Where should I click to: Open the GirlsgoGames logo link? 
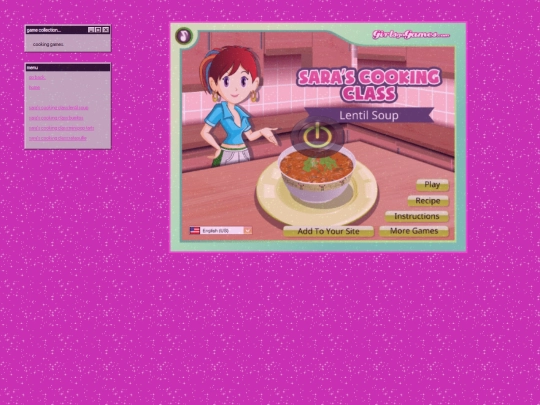[x=411, y=34]
